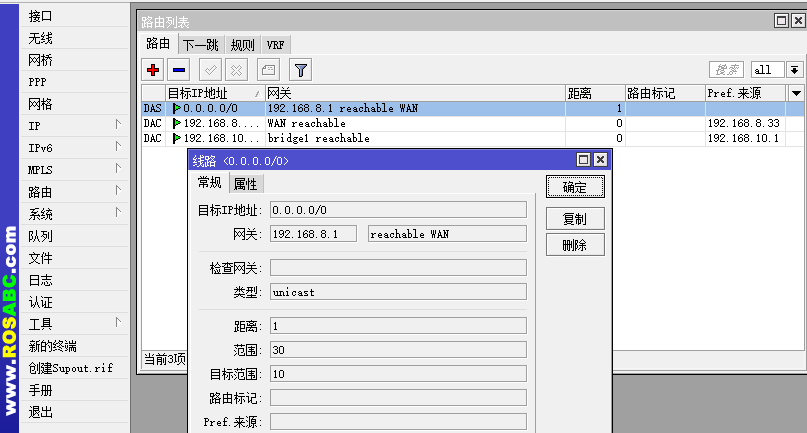Click the 类型 field showing unicast
This screenshot has width=807, height=433.
pos(398,292)
